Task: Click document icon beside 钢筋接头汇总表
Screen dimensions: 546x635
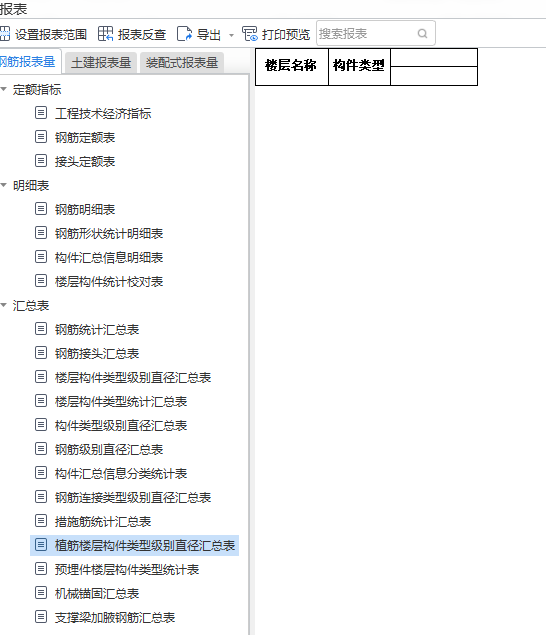Action: (x=41, y=353)
